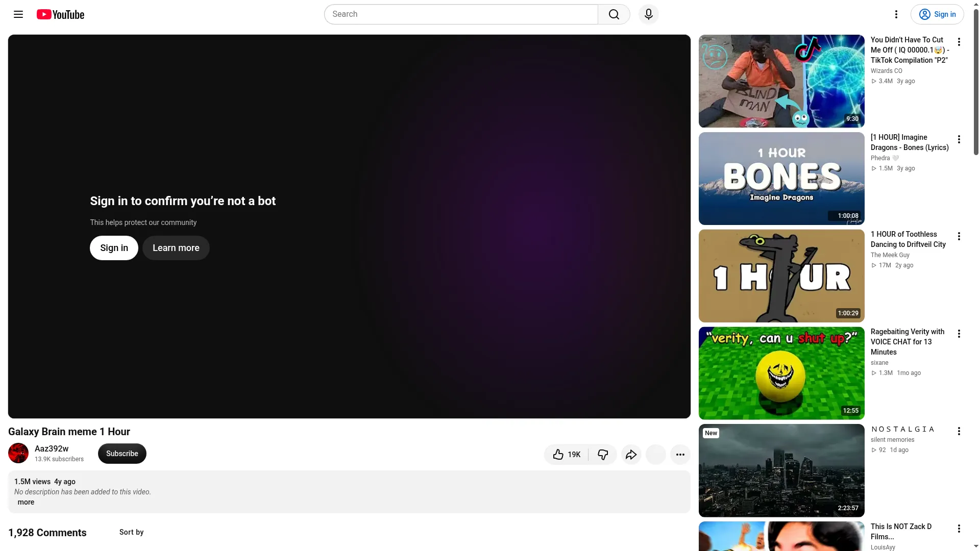The width and height of the screenshot is (980, 551).
Task: Open options for Toothless Dancing video
Action: pyautogui.click(x=959, y=236)
